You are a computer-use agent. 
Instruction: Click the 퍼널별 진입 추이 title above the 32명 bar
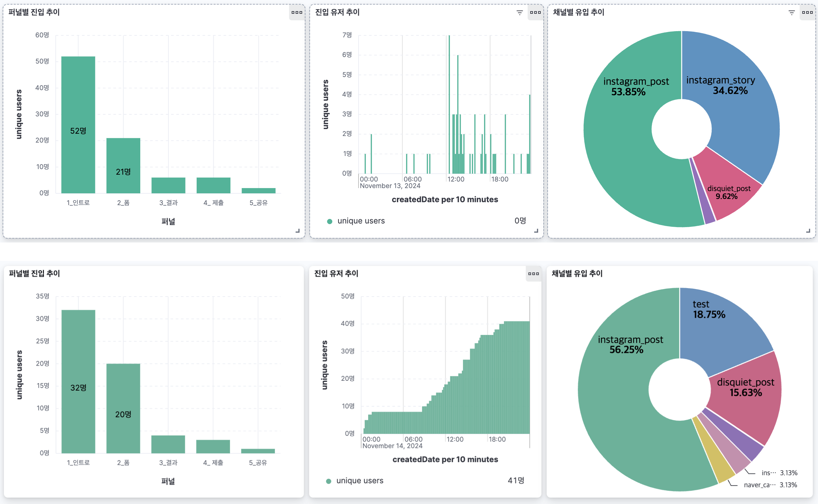pyautogui.click(x=34, y=274)
